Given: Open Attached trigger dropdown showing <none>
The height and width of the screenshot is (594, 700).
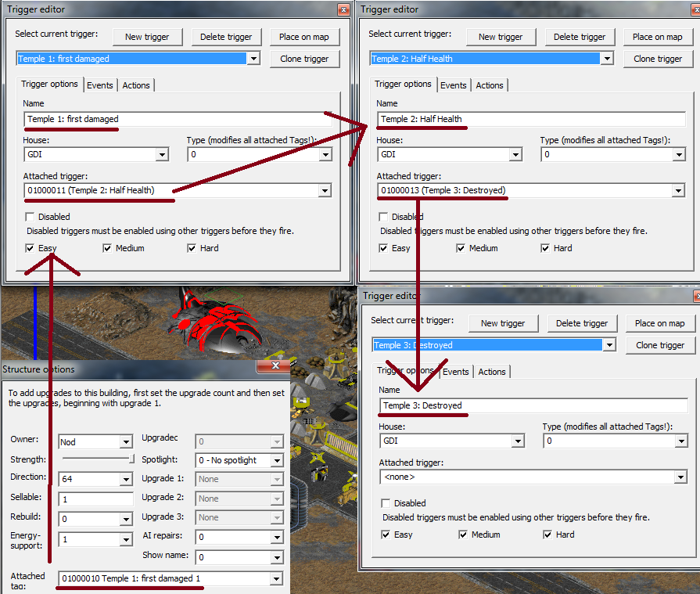Looking at the screenshot, I should 680,477.
